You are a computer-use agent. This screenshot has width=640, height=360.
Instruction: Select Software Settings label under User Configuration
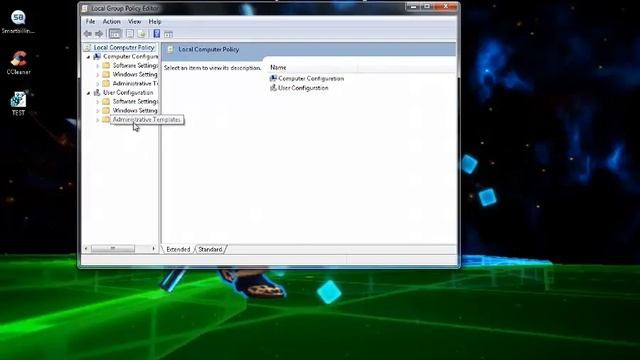[x=135, y=101]
